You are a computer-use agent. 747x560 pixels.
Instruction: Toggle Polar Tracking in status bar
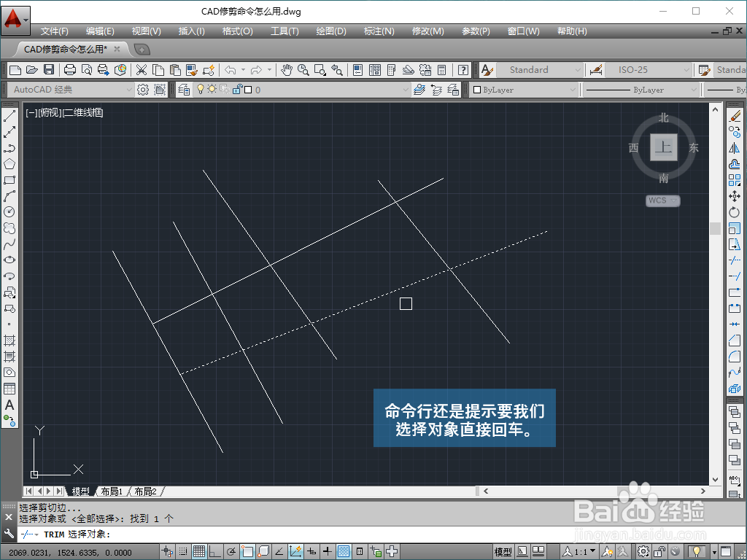click(x=231, y=551)
